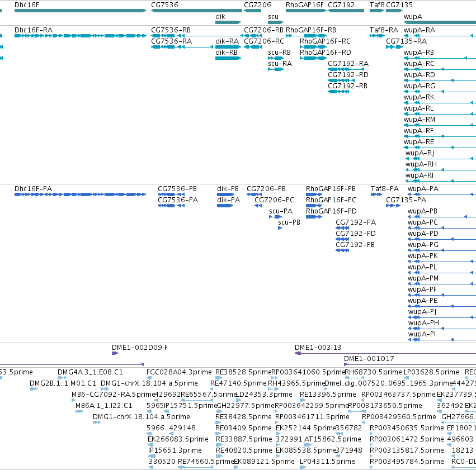Open transcript CG7206-RB
Screen dimensions: 476x470
coord(253,36)
